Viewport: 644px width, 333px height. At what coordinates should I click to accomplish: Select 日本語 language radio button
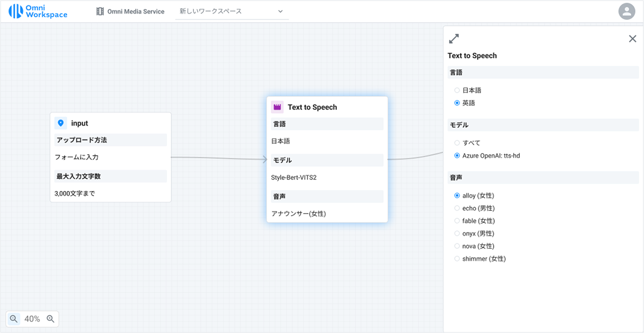tap(457, 90)
